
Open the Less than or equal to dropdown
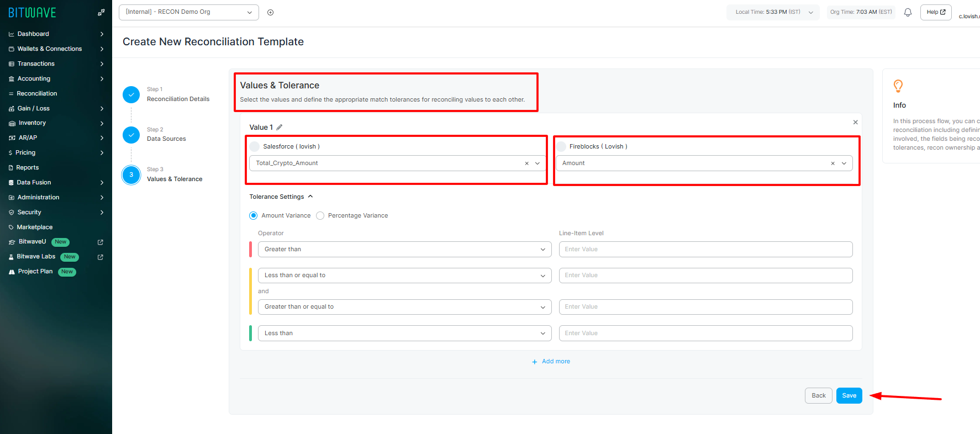[x=405, y=276]
